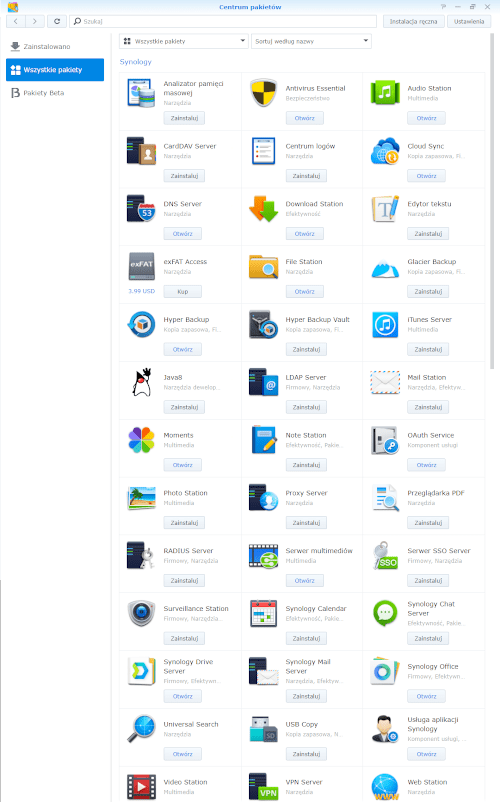Click the Synology Chat Server icon
The width and height of the screenshot is (500, 802).
[x=385, y=613]
